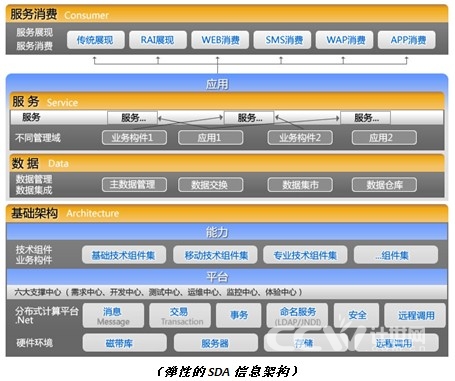This screenshot has height=381, width=455.
Task: Click the blue 应用 header bar
Action: pos(227,83)
